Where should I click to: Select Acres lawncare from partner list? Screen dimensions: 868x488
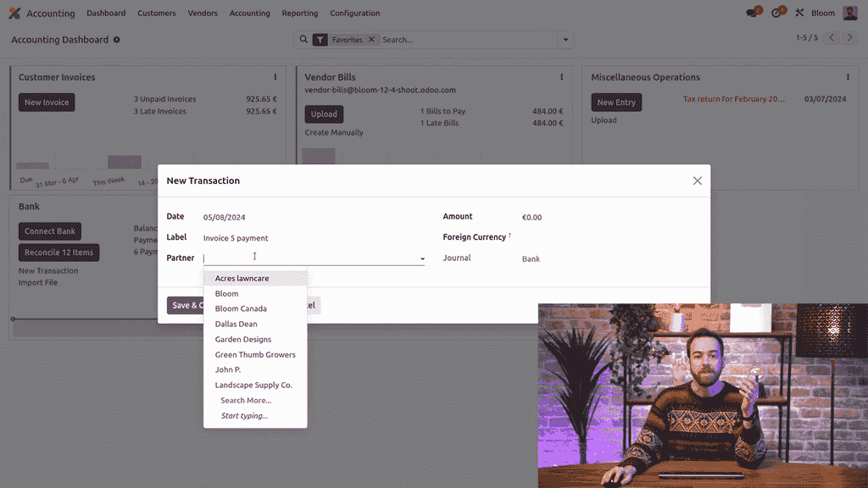point(242,279)
